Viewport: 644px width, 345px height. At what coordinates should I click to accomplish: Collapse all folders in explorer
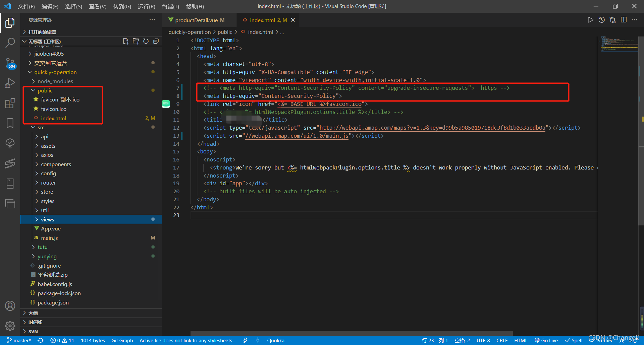tap(156, 41)
